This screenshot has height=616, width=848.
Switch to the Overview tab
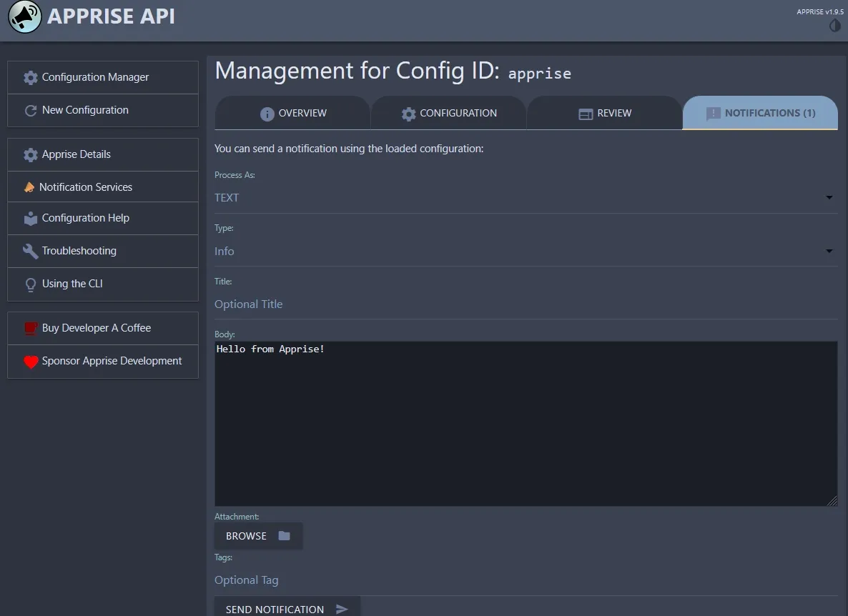(293, 113)
